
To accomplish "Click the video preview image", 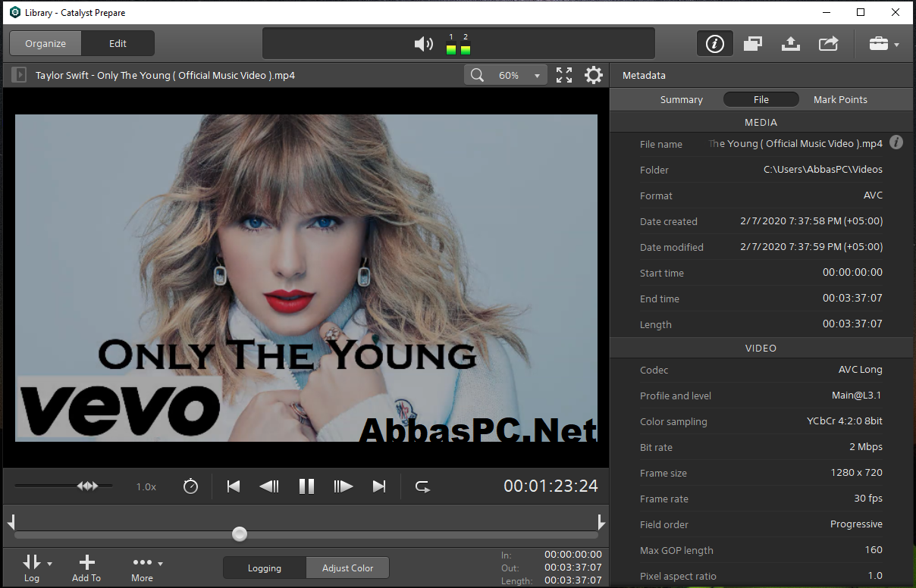I will pos(306,278).
